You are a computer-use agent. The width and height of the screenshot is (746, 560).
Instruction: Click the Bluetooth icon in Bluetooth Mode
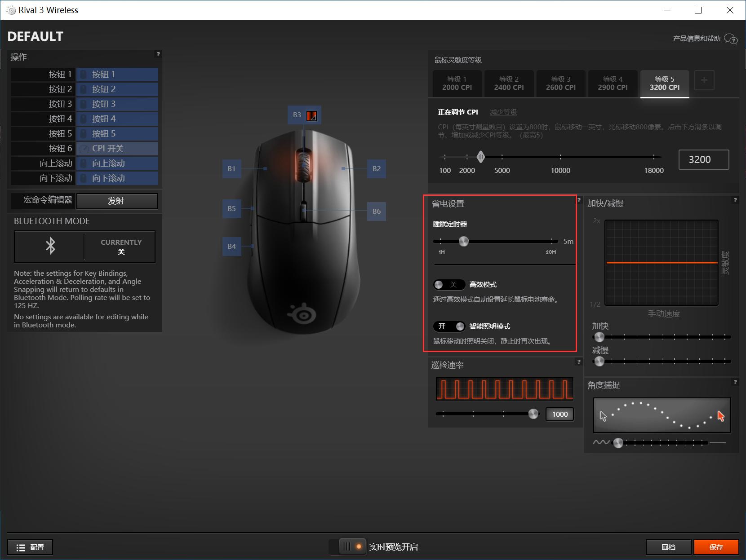click(x=50, y=246)
